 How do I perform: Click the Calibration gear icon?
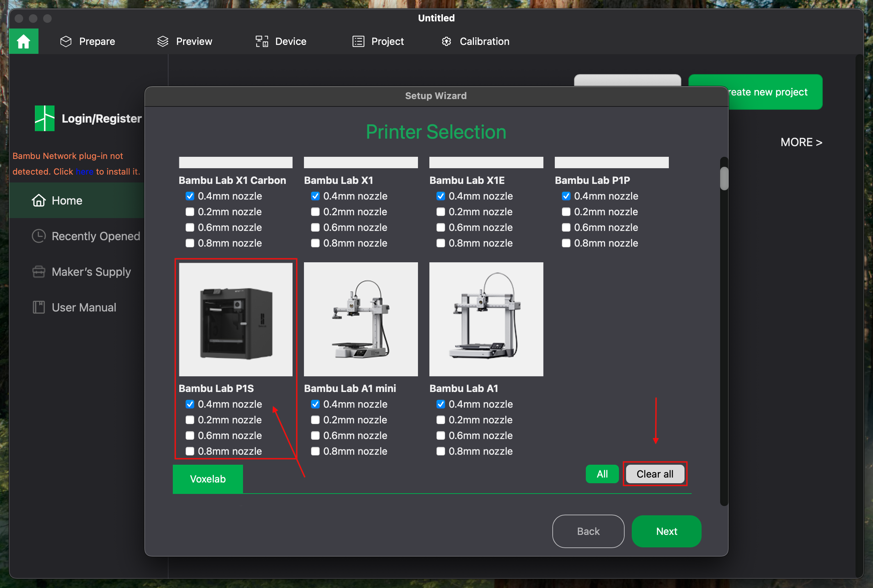coord(446,41)
